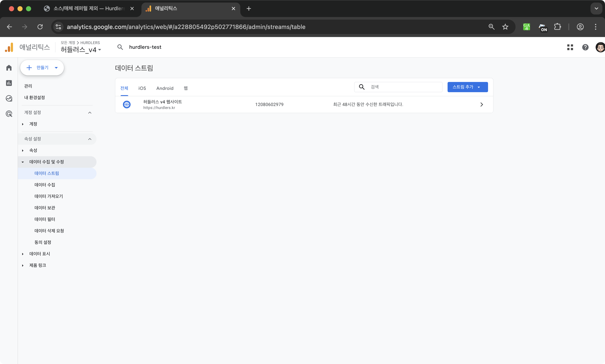Close the 애널리틱스 browser tab
Screen dimensions: 605x364
(233, 9)
